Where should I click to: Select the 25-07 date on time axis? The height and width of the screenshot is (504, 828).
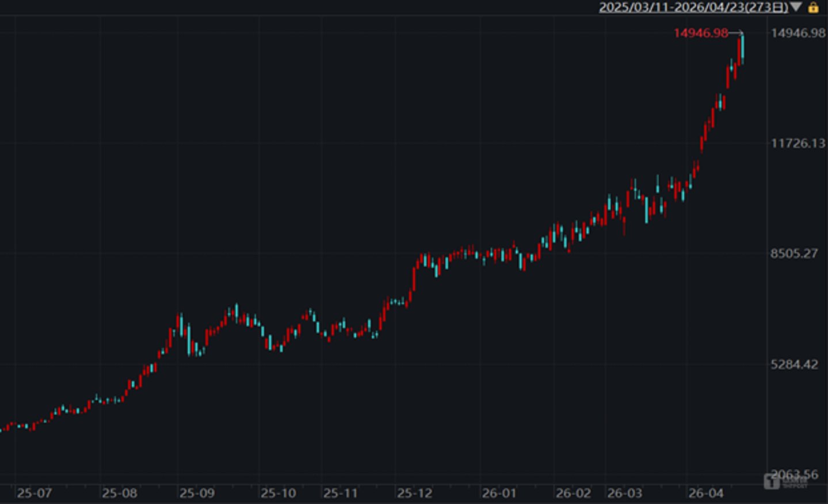[34, 493]
